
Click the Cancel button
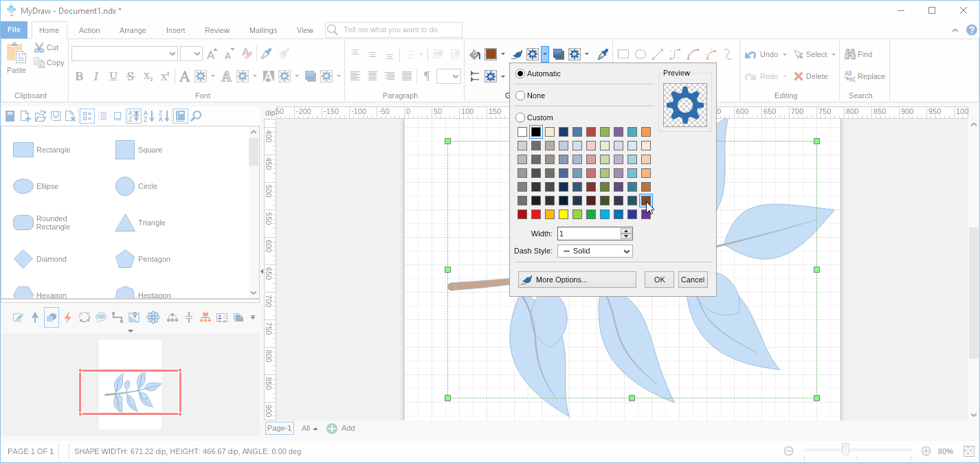click(693, 280)
